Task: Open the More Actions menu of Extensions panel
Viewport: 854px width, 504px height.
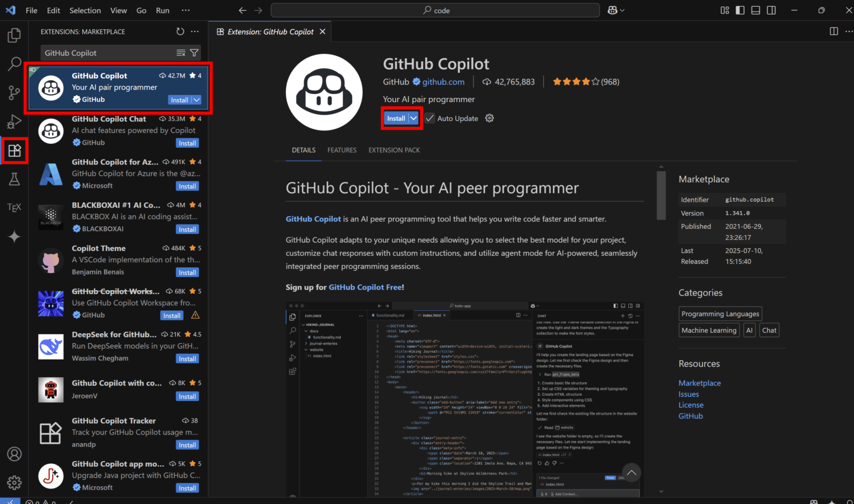Action: pos(195,32)
